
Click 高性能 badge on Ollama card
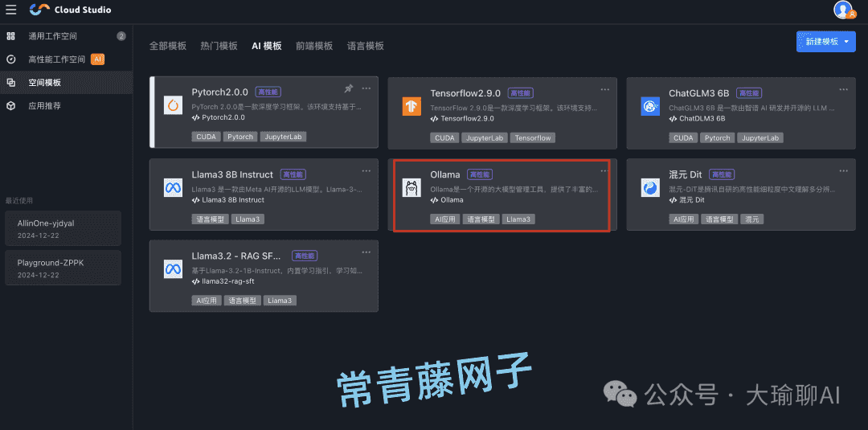[x=479, y=174]
